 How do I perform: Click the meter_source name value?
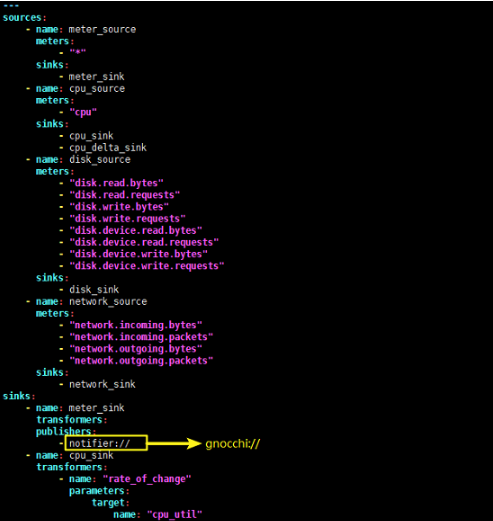coord(102,30)
